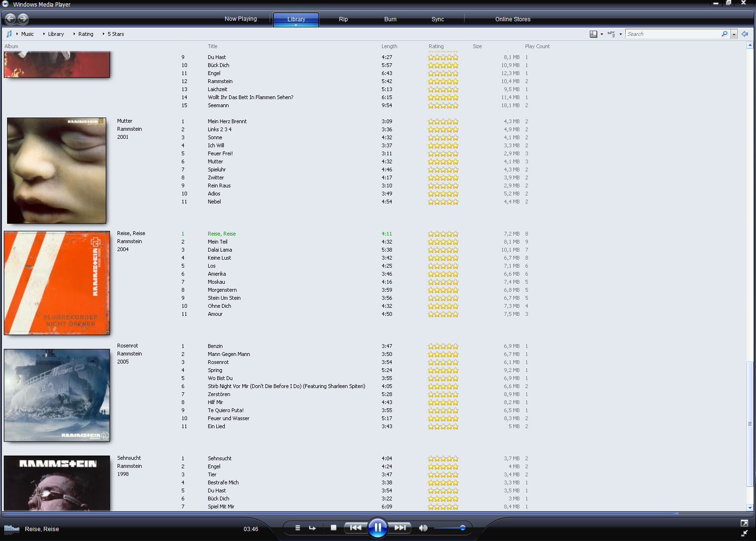Switch to full screen view icon
Viewport: 756px width, 541px height.
tap(744, 523)
